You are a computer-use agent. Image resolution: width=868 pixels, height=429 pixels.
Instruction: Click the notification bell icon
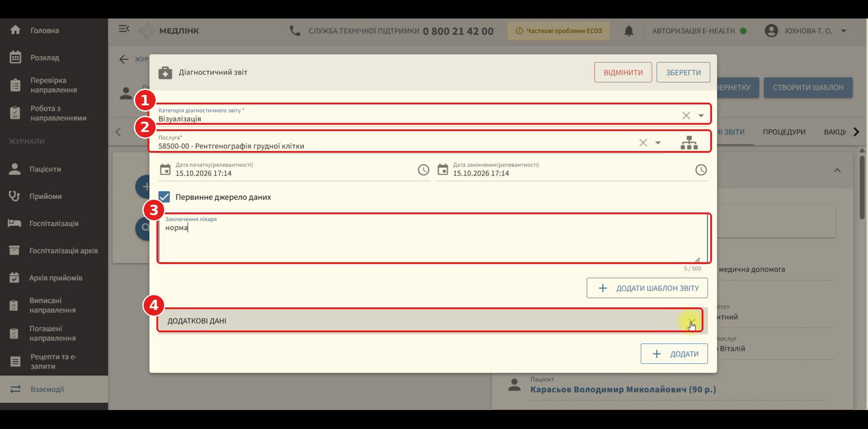point(629,31)
